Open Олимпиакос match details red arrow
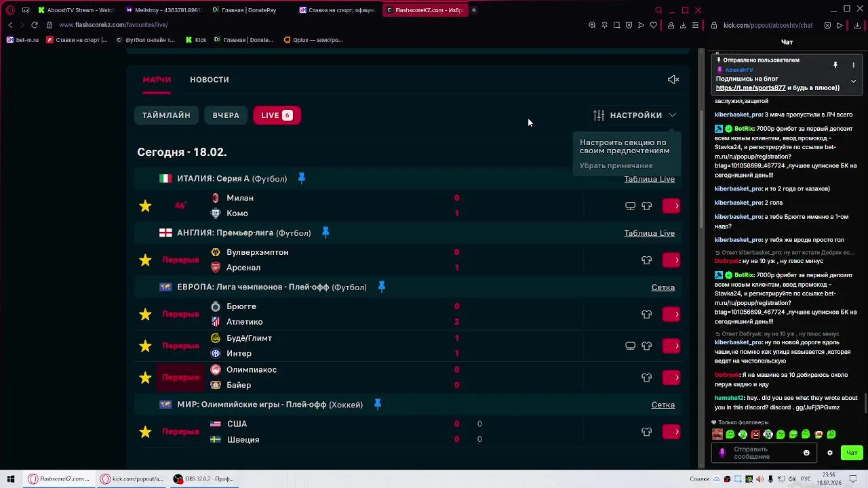Viewport: 868px width, 488px height. [671, 378]
